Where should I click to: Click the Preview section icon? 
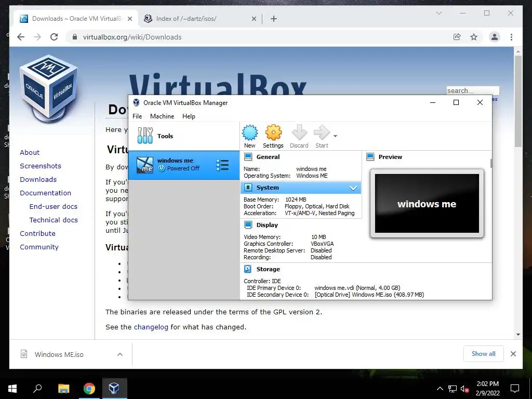coord(370,157)
